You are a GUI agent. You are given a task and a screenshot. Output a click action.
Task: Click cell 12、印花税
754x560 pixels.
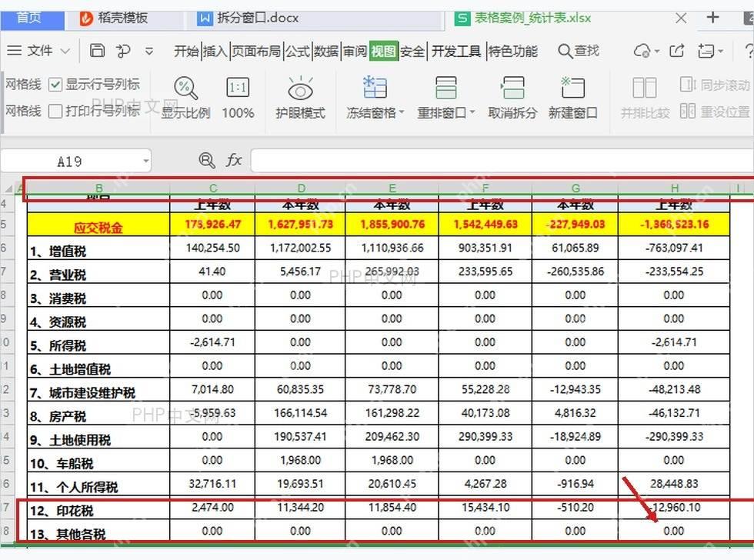98,508
